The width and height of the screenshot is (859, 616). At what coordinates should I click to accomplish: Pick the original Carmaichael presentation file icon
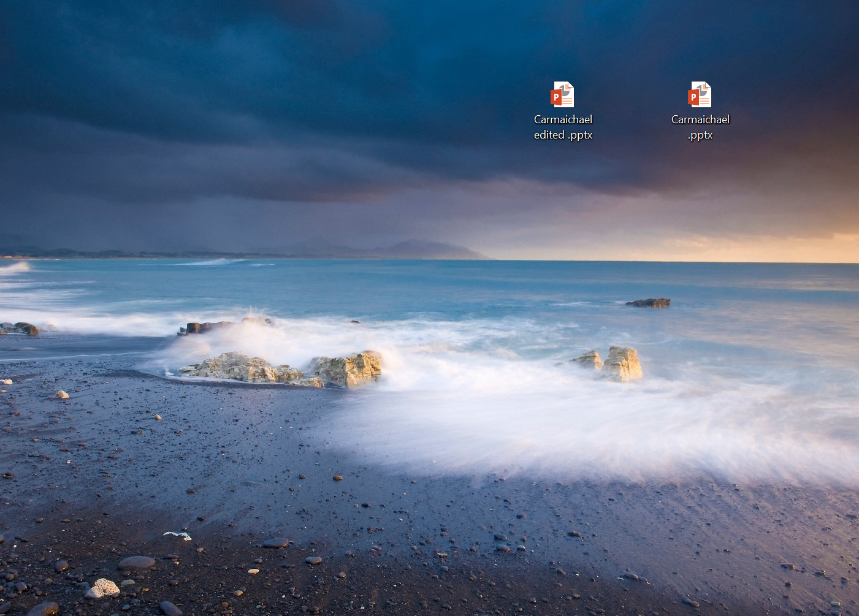tap(700, 95)
